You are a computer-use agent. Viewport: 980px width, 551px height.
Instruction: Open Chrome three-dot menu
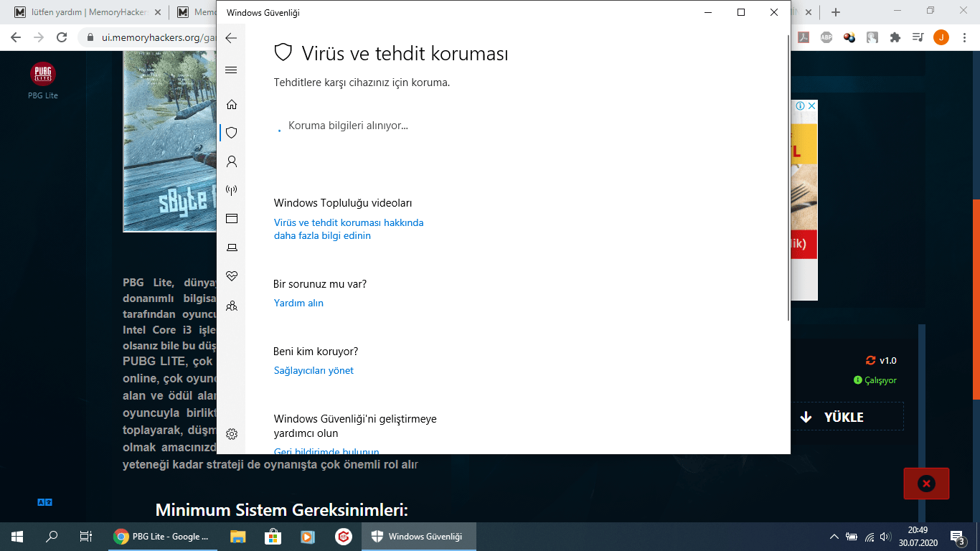click(964, 37)
